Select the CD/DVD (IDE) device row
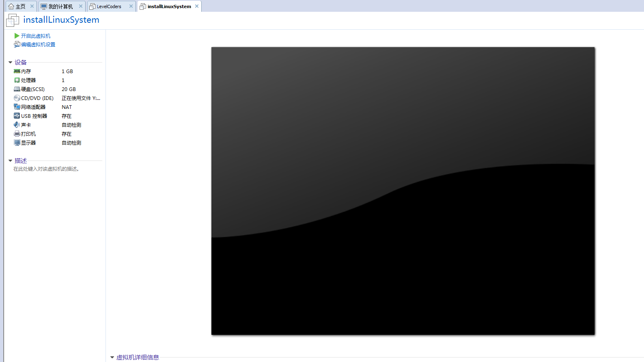The height and width of the screenshot is (362, 644). coord(57,98)
